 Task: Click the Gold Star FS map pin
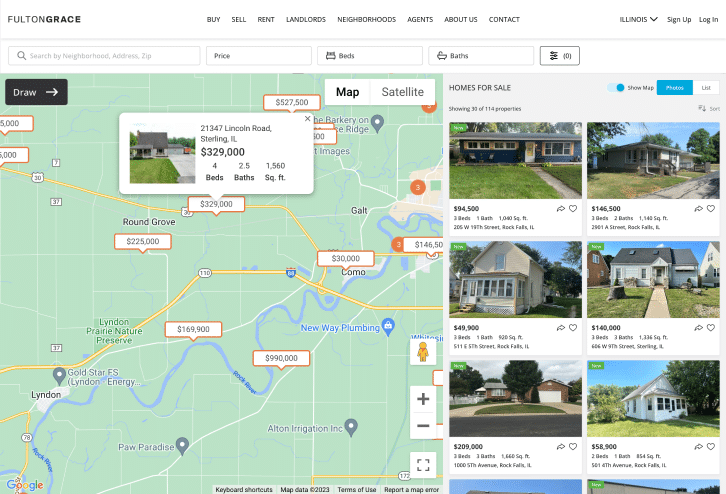59,376
